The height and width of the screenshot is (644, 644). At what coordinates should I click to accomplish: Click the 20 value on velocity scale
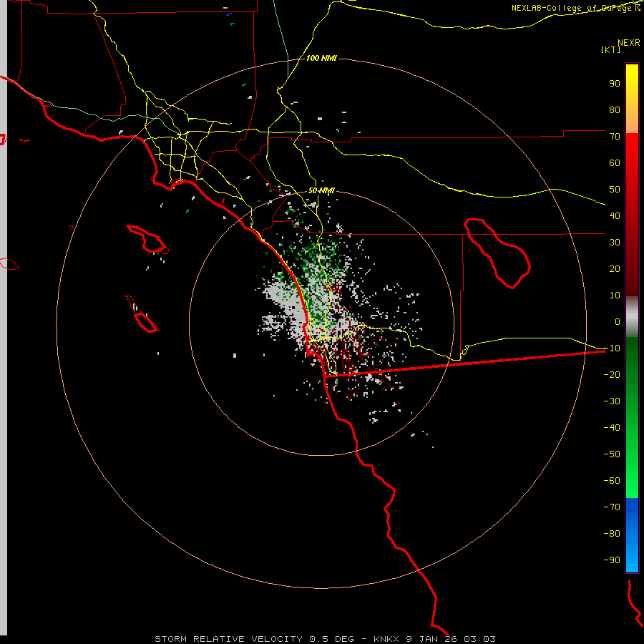pos(615,269)
